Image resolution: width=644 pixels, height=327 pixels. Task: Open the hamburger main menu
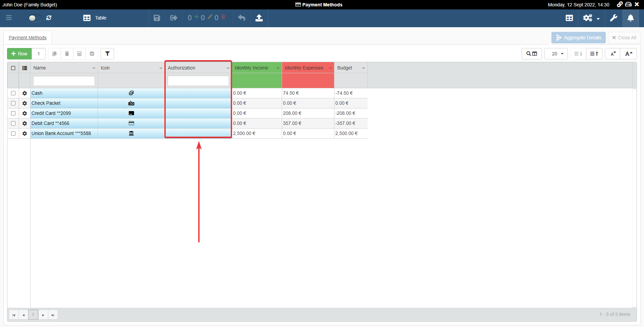point(9,18)
